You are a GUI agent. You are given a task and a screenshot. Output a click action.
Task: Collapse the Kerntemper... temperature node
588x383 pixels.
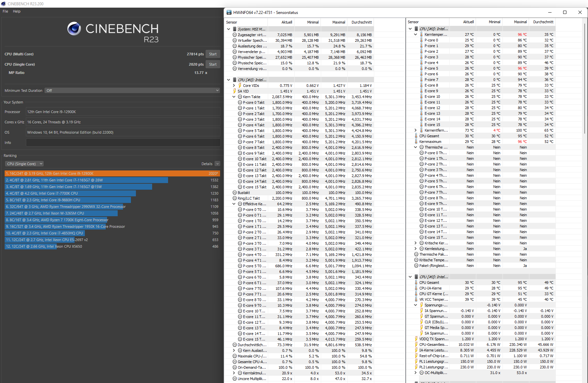click(415, 34)
